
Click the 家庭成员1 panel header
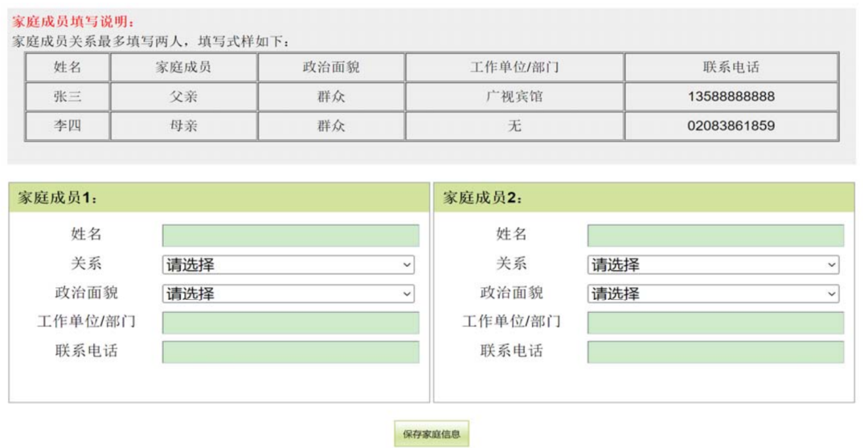point(219,198)
